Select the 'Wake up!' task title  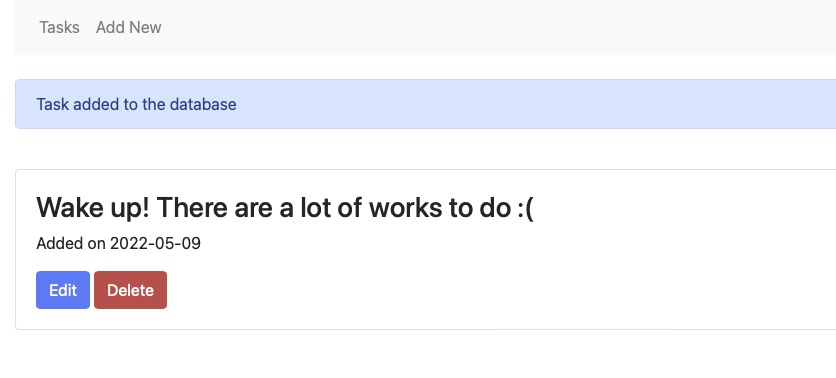pos(285,207)
